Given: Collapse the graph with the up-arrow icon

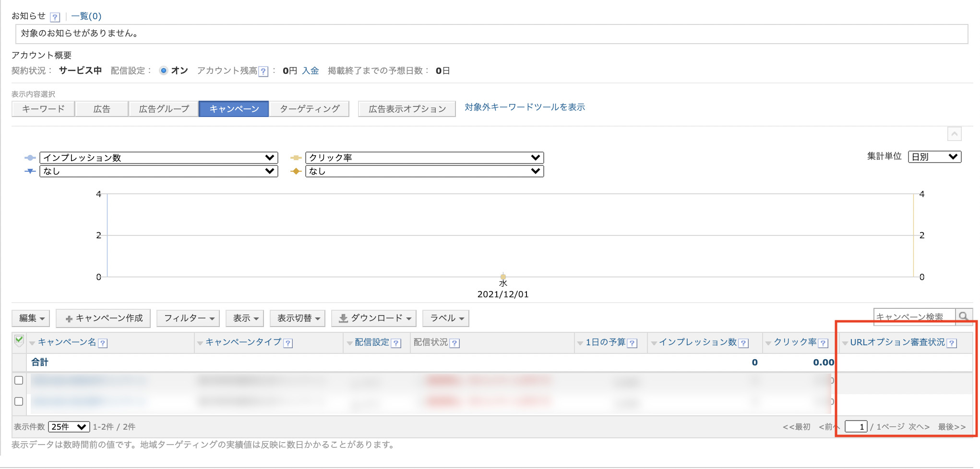Looking at the screenshot, I should tap(954, 134).
